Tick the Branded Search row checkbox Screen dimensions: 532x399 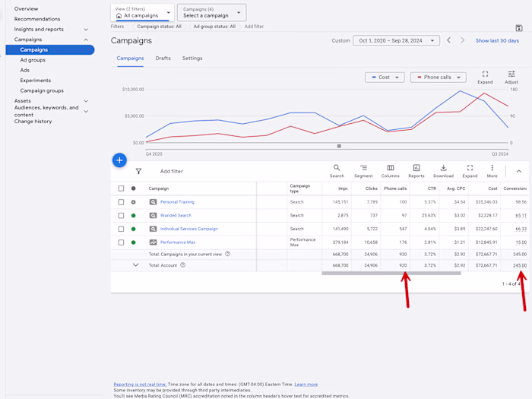(x=121, y=216)
